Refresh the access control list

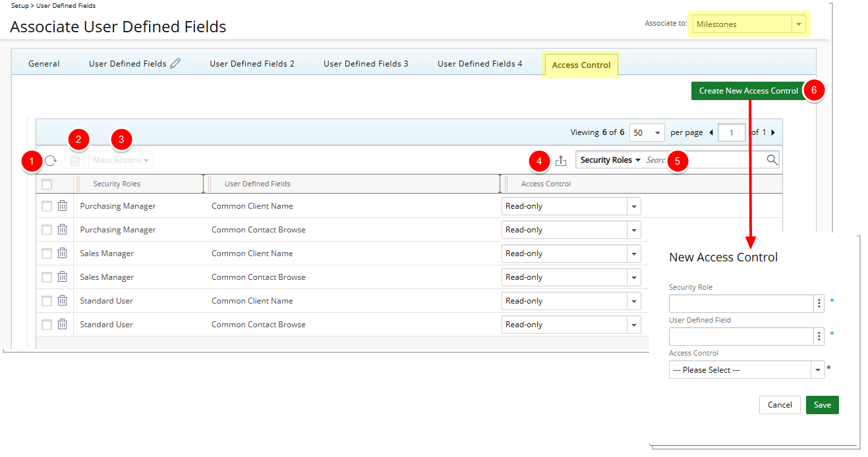click(51, 160)
